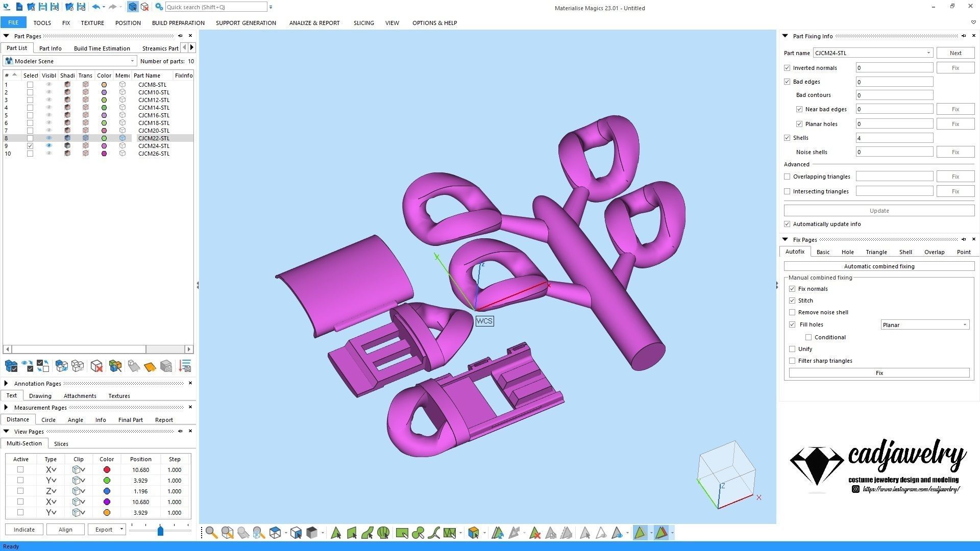Open the SUPPORT GENERATION menu
Image resolution: width=980 pixels, height=551 pixels.
click(246, 23)
